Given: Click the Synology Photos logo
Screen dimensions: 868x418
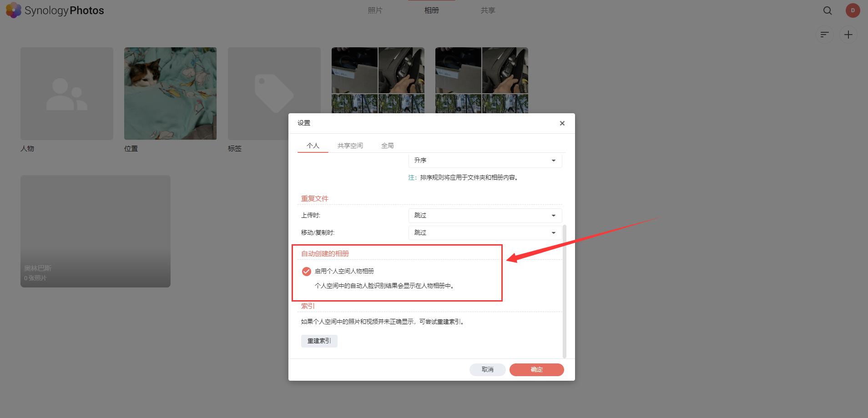Looking at the screenshot, I should (55, 10).
